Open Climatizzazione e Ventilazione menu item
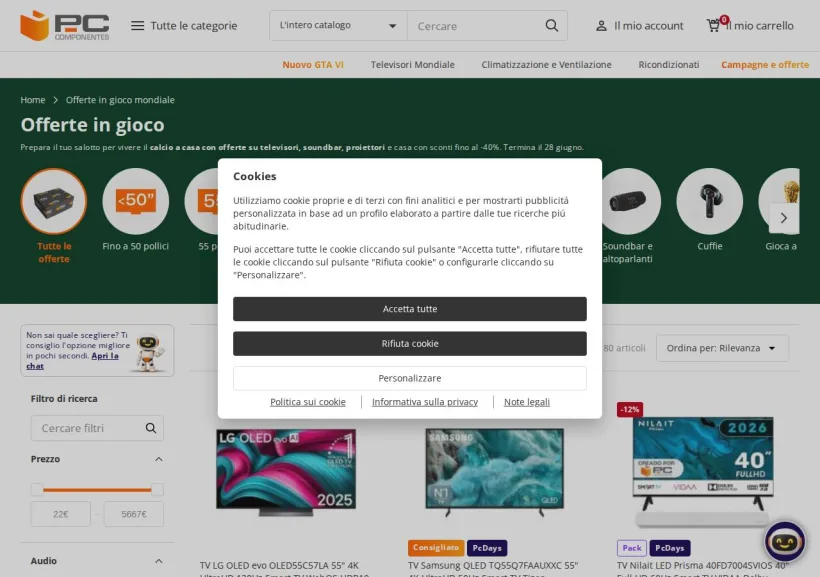 point(546,64)
